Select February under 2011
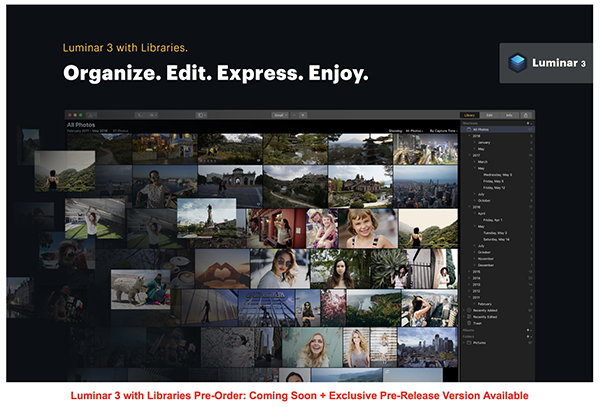 pos(484,304)
